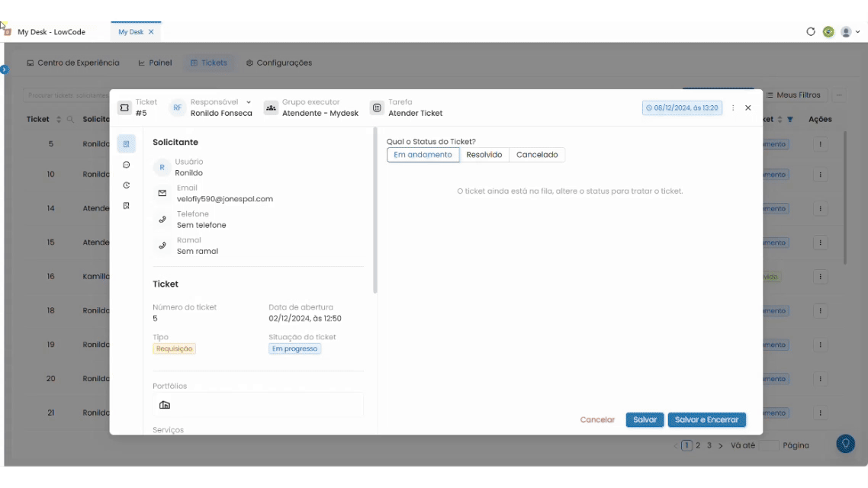Open the ticket details sidebar icon

pos(126,144)
